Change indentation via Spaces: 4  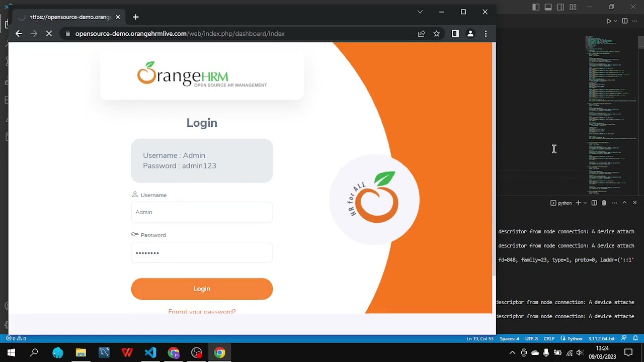tap(509, 338)
